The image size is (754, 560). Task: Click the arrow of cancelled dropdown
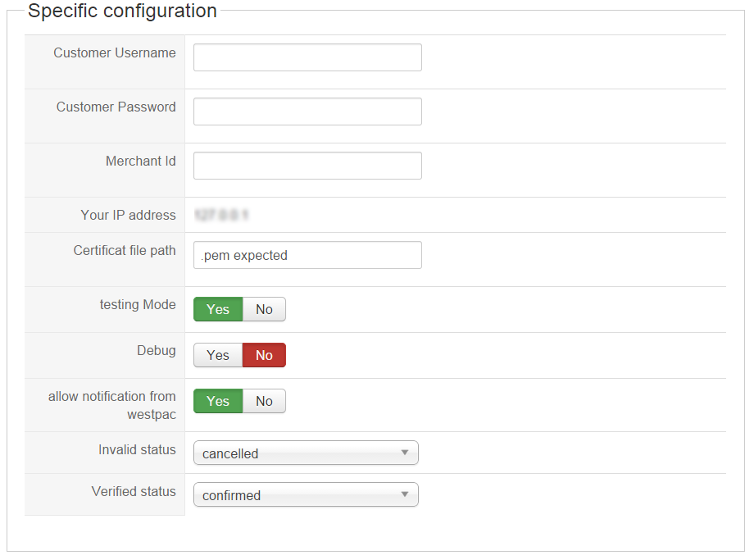pyautogui.click(x=405, y=453)
